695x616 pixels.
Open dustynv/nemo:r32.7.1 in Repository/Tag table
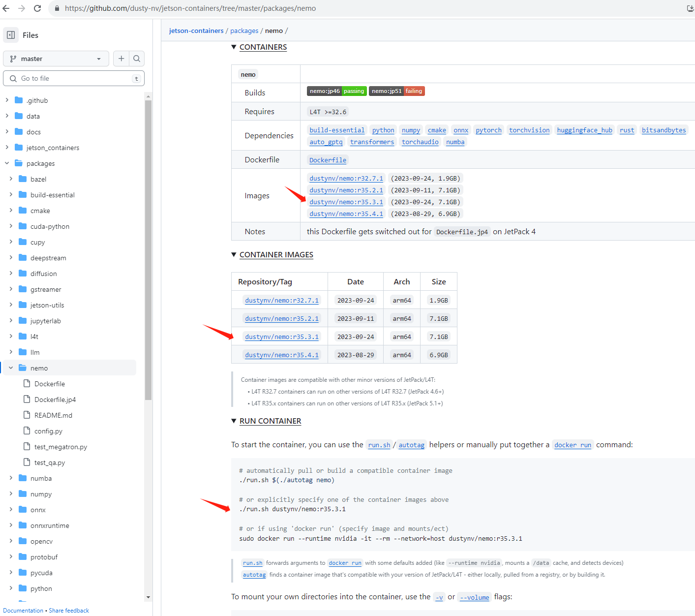coord(282,300)
